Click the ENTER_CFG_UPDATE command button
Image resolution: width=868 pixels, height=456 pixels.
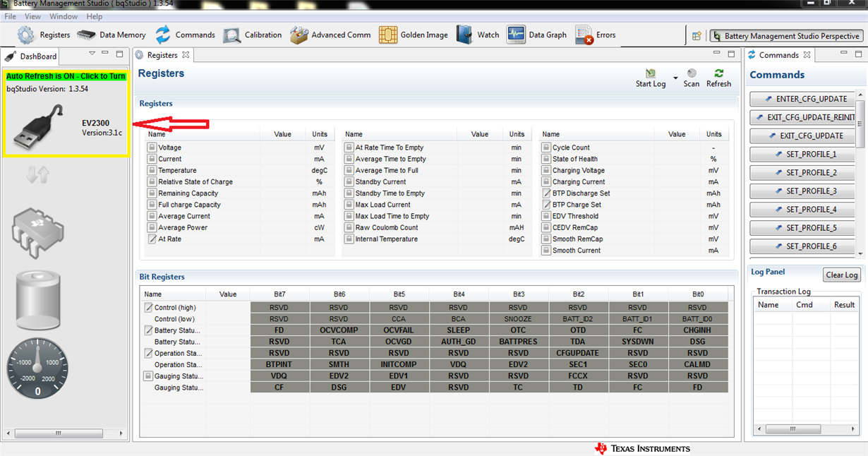pos(804,99)
